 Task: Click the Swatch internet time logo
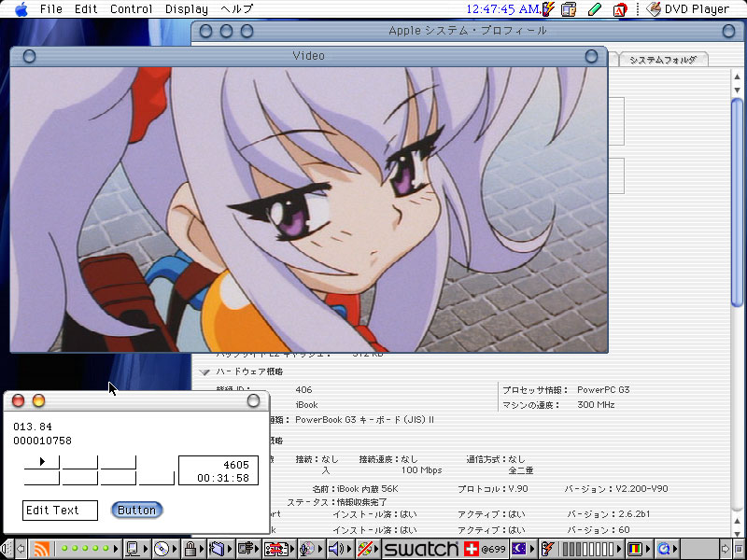(421, 549)
